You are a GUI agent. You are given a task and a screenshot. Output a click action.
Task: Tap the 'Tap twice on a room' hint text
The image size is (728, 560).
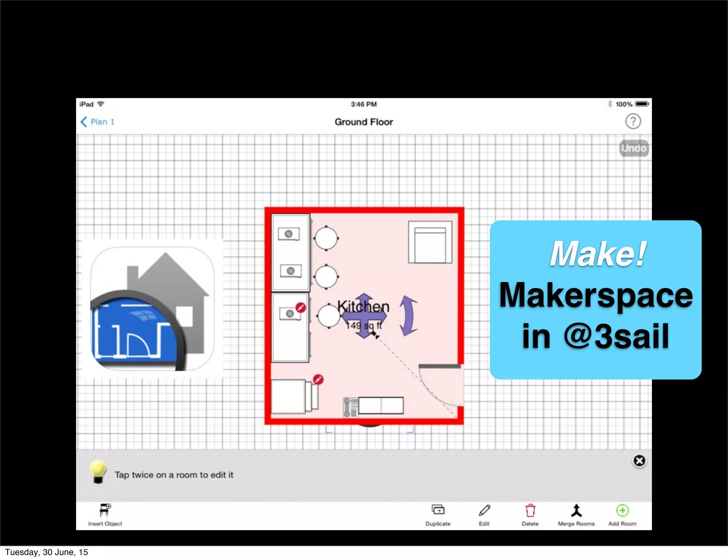(174, 475)
